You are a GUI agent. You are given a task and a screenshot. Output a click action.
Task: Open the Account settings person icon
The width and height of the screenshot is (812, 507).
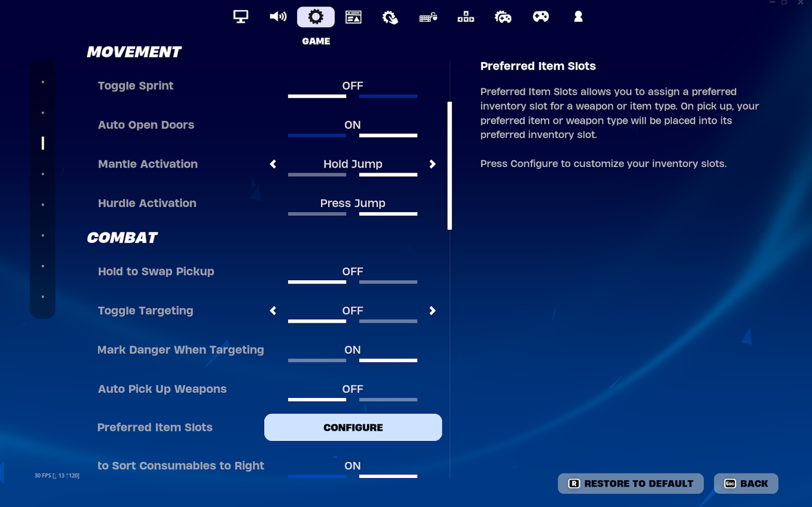point(578,17)
